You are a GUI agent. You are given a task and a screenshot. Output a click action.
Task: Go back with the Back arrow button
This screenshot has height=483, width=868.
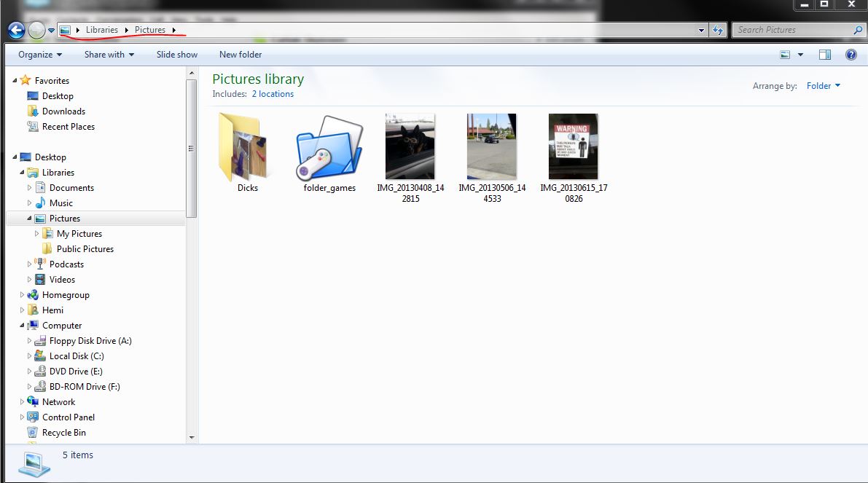tap(17, 30)
